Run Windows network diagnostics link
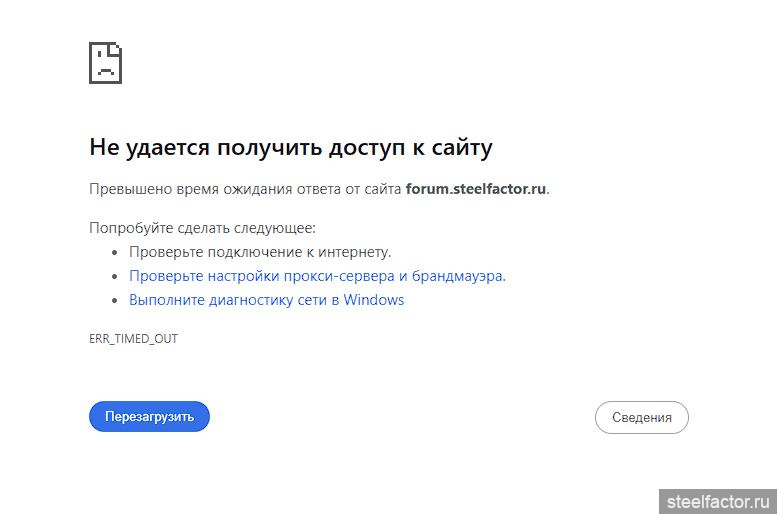Screen dimensions: 777x514 [x=266, y=300]
